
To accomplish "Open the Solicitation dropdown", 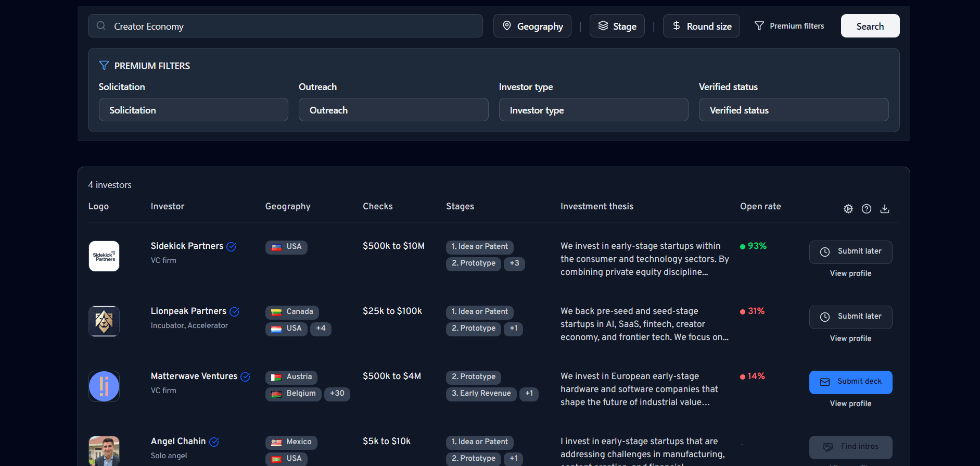I will (194, 110).
